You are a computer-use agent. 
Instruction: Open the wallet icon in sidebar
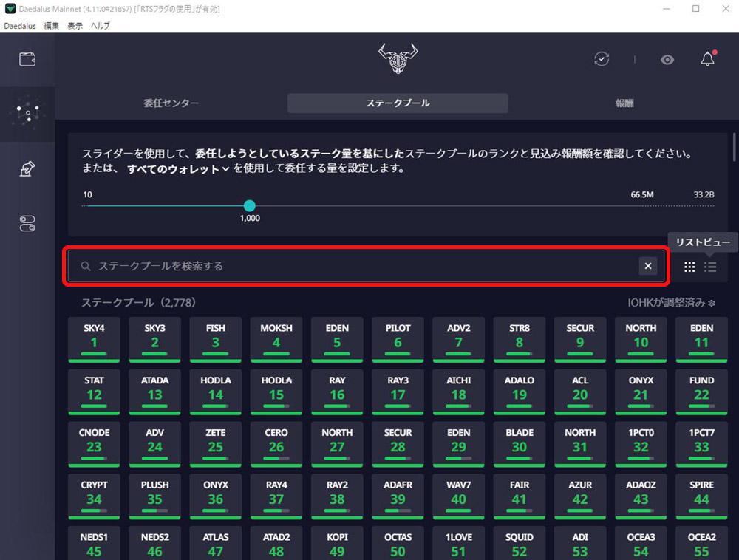pyautogui.click(x=27, y=59)
